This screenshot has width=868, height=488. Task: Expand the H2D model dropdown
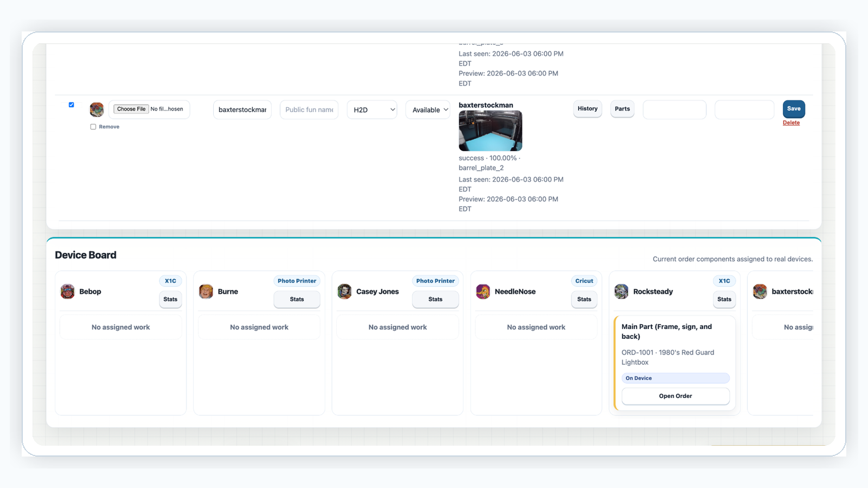[x=372, y=110]
